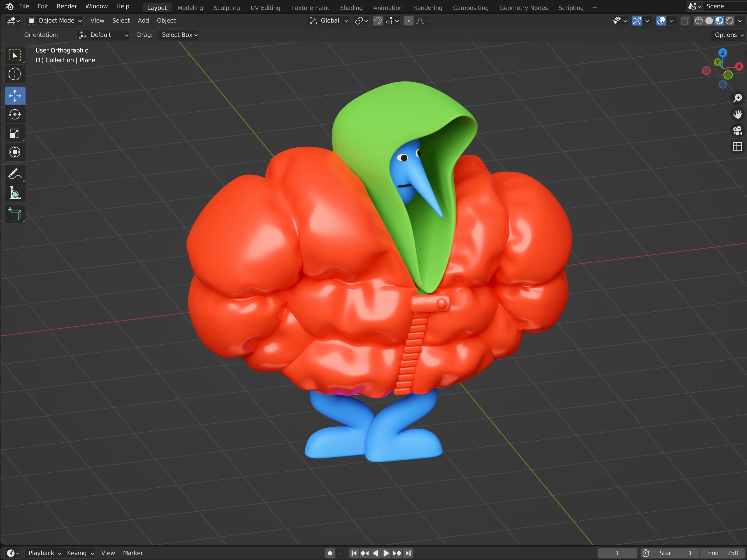Viewport: 747px width, 560px height.
Task: Click the Scene name field
Action: point(725,6)
